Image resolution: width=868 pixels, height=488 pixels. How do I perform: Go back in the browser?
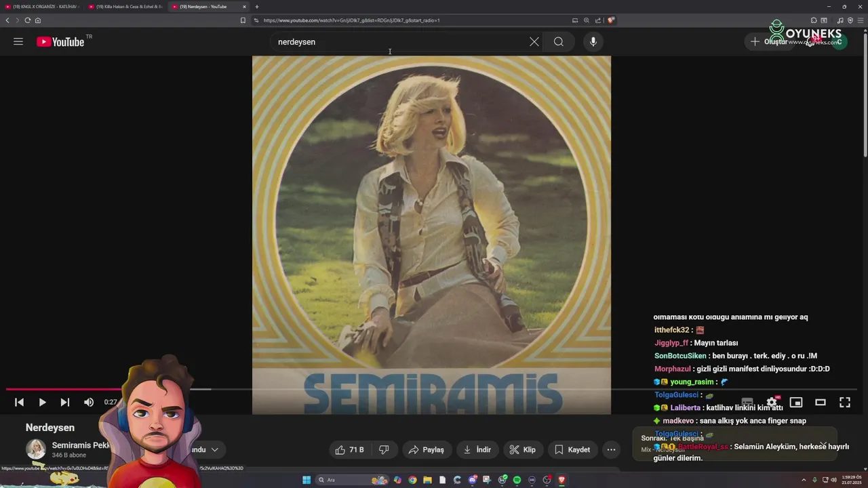click(x=7, y=20)
